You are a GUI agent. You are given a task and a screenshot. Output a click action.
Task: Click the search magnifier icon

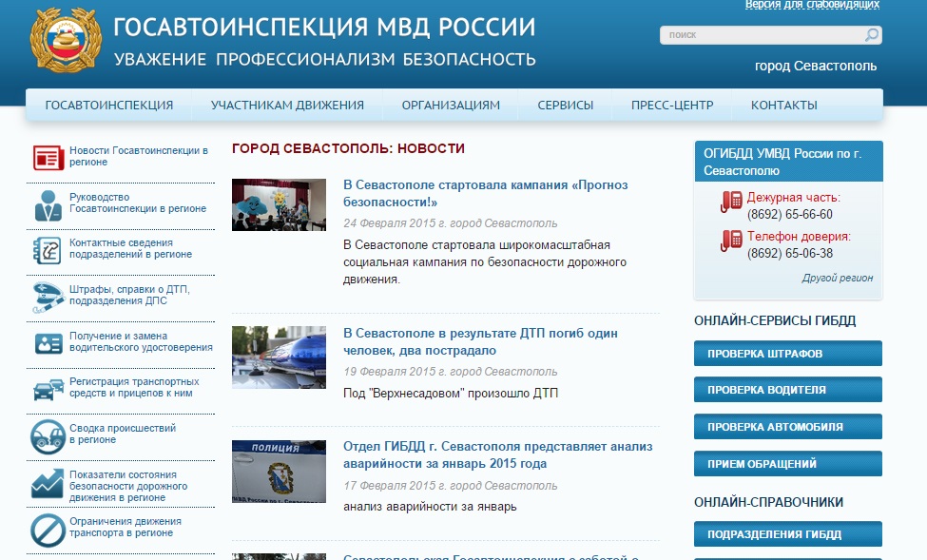point(872,35)
